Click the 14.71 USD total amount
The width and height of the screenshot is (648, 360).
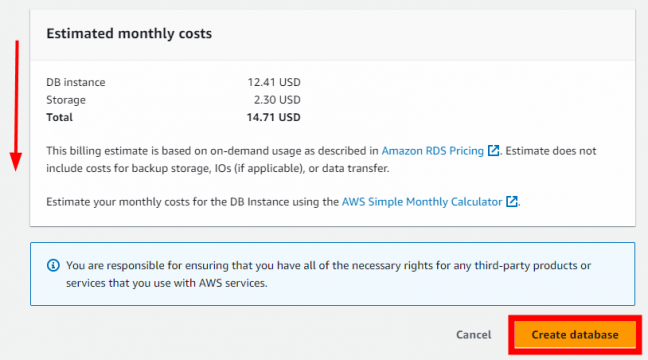274,117
